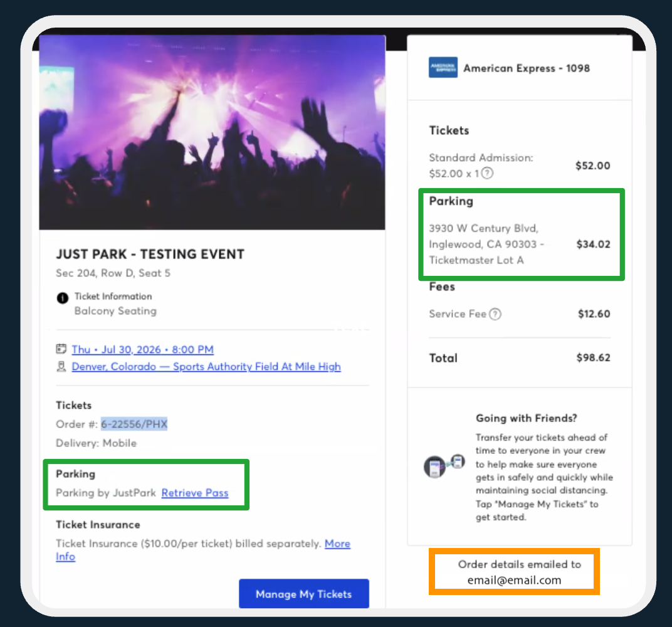The width and height of the screenshot is (672, 627).
Task: Open the Thu Jul 30 2026 date link
Action: point(142,349)
